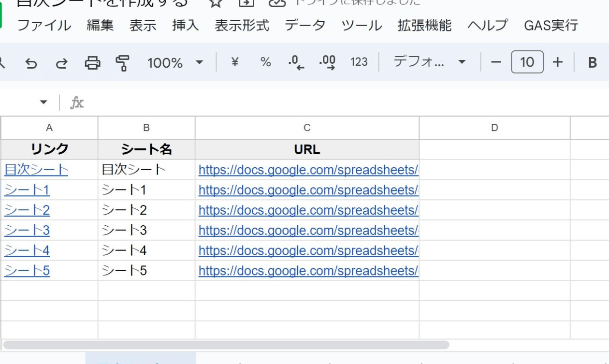This screenshot has width=609, height=364.
Task: Click the font size 10 field
Action: (x=527, y=62)
